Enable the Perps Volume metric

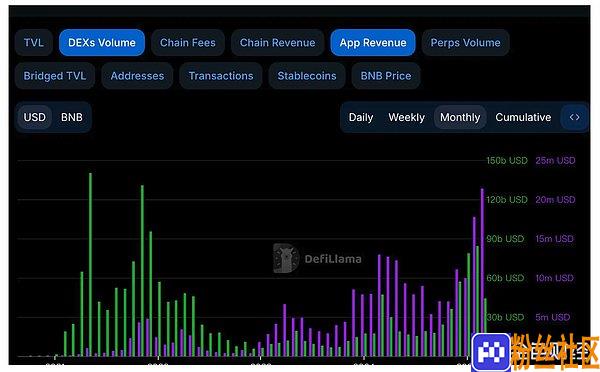[x=465, y=42]
